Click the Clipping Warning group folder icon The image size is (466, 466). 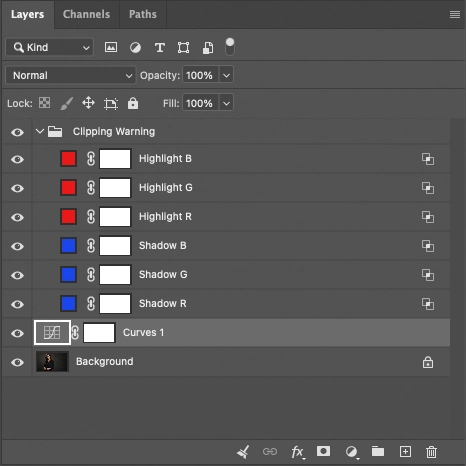pos(55,132)
